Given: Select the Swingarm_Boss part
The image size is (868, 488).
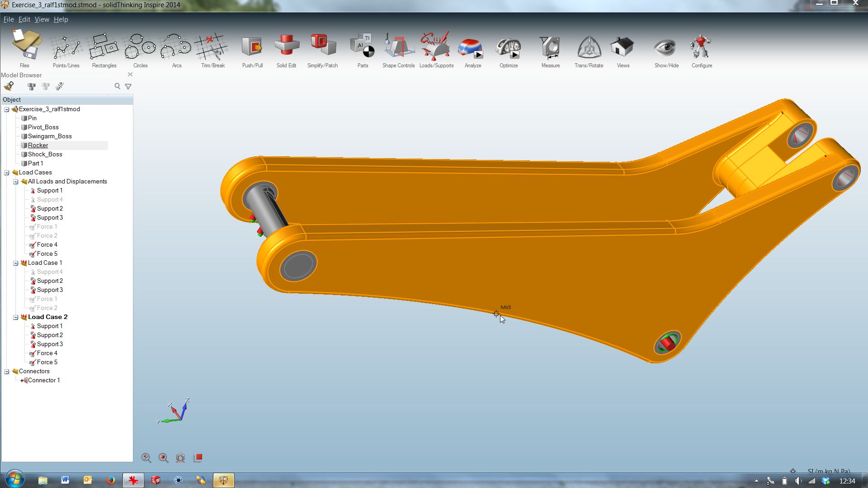Looking at the screenshot, I should click(x=50, y=136).
